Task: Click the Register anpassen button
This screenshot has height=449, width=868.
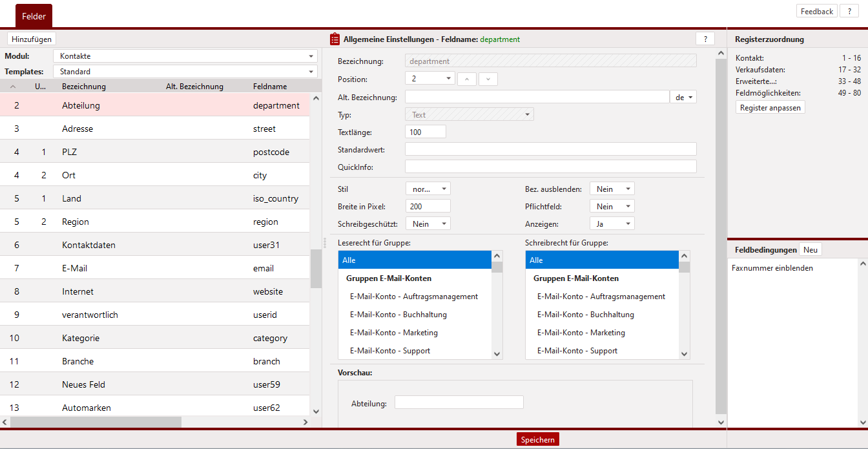Action: tap(770, 108)
